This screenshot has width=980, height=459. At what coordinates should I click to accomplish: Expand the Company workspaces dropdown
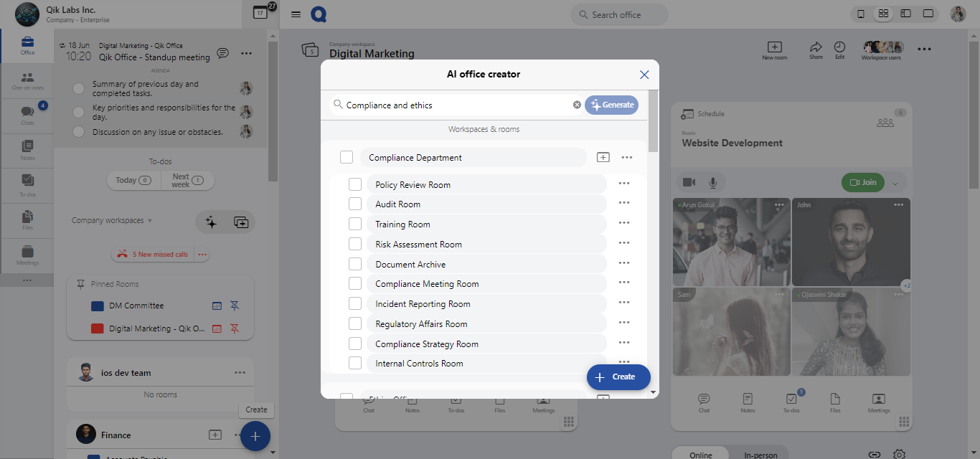(x=112, y=221)
